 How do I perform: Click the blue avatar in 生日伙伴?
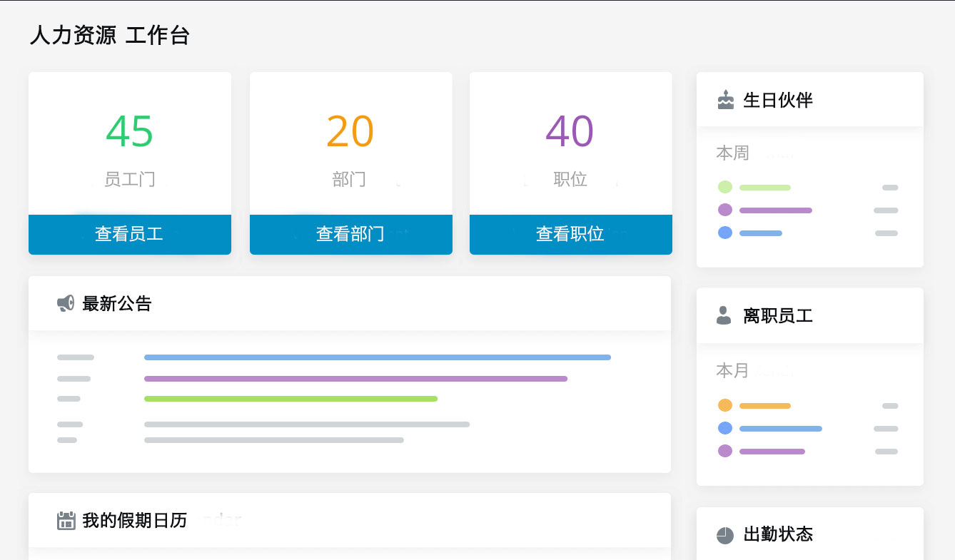(725, 233)
